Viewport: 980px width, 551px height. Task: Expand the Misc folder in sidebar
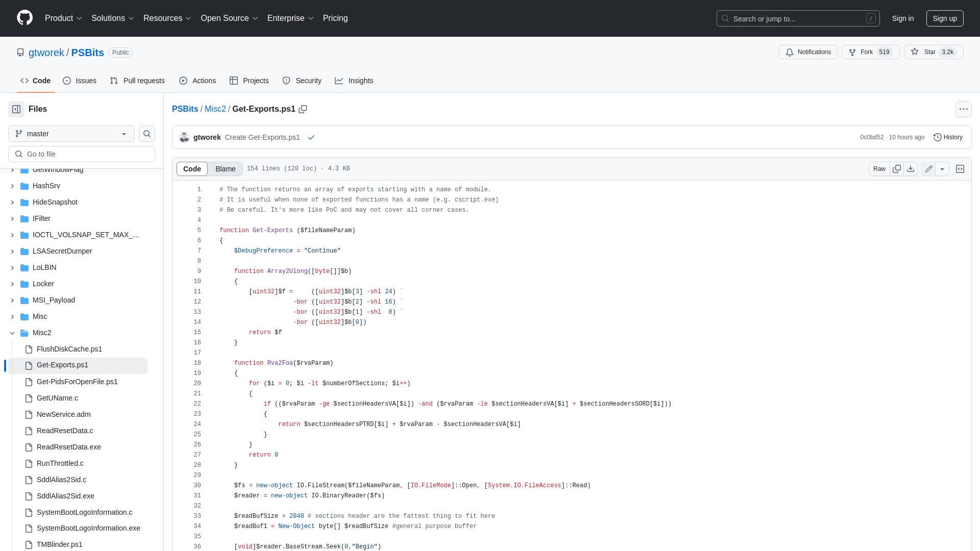[12, 316]
